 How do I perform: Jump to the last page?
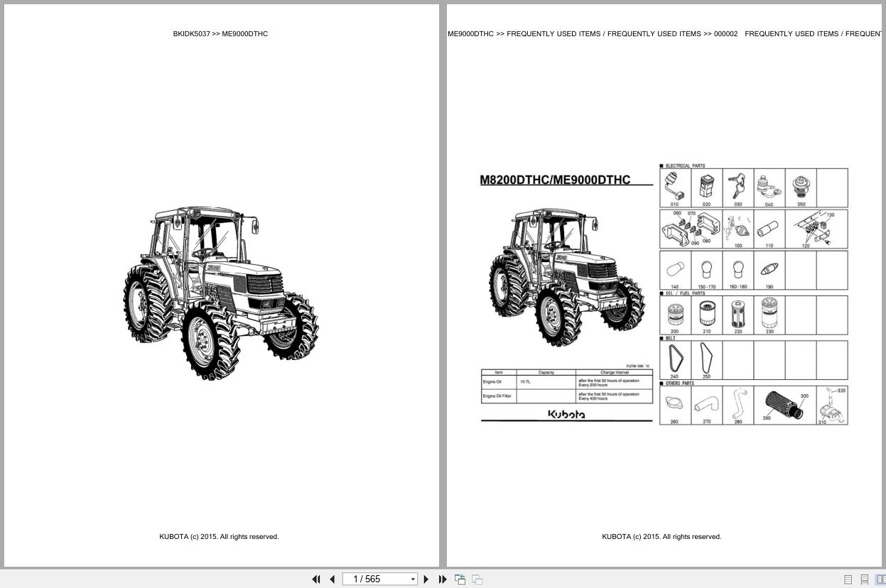pos(443,579)
